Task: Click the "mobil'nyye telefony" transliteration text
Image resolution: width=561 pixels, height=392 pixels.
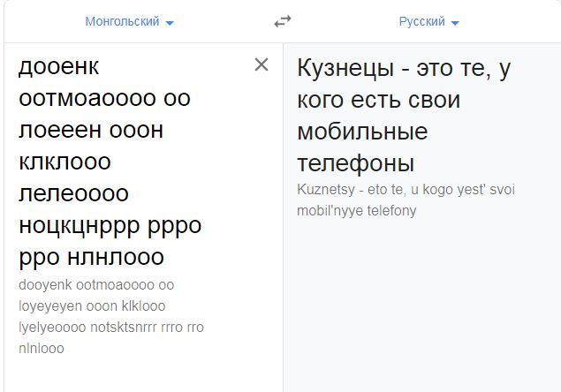Action: click(x=357, y=210)
